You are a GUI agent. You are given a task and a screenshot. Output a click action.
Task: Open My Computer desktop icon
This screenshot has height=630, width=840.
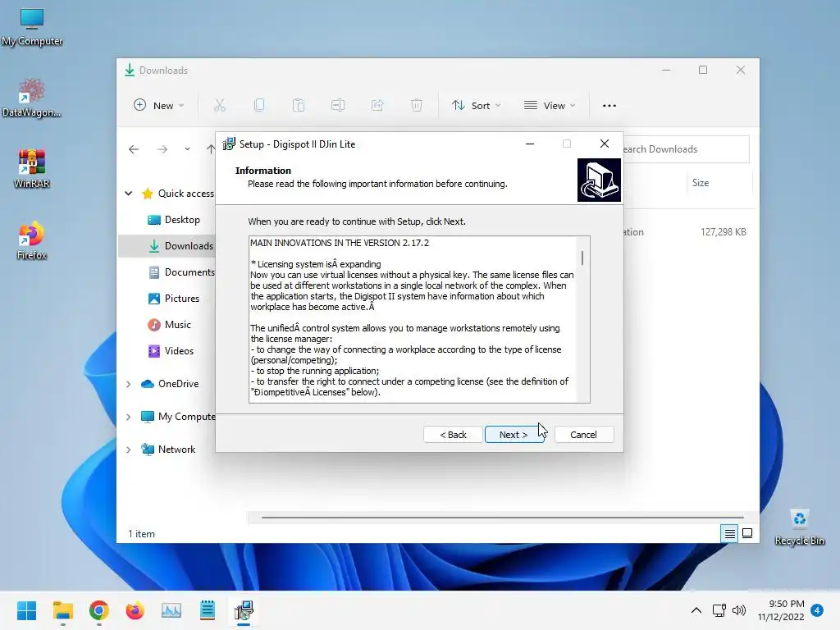pos(32,27)
